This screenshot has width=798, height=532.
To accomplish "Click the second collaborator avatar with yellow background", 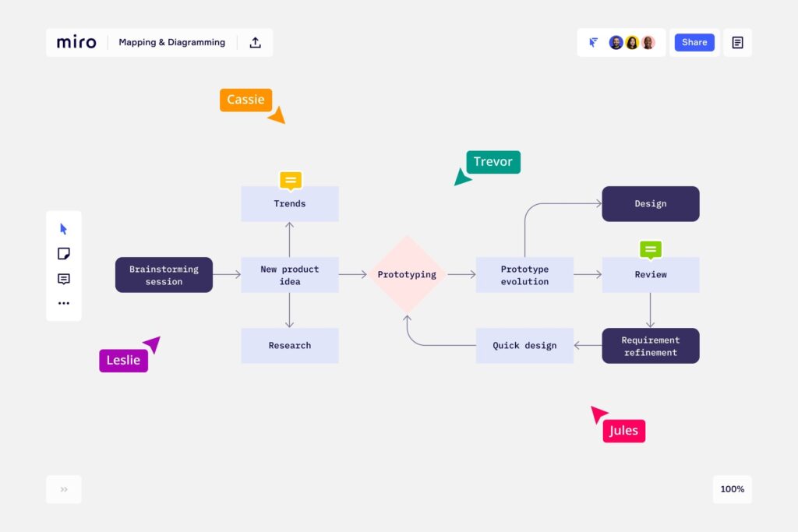I will pyautogui.click(x=632, y=42).
